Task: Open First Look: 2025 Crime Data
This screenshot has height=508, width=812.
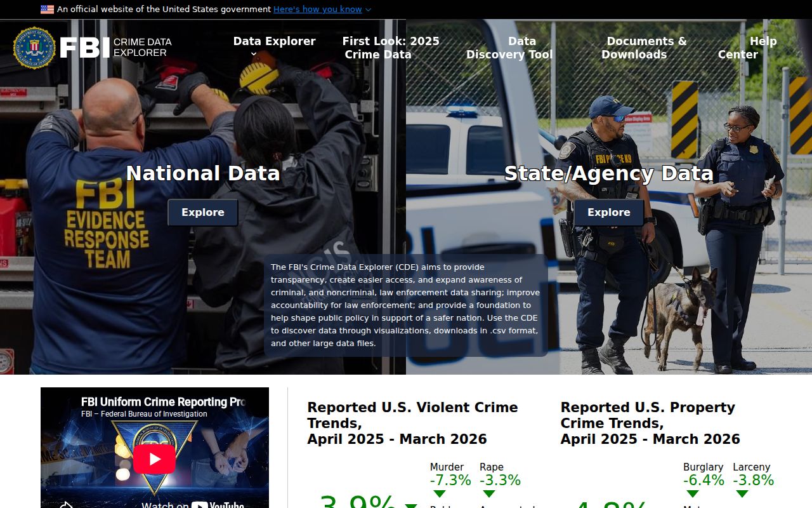Action: point(391,48)
